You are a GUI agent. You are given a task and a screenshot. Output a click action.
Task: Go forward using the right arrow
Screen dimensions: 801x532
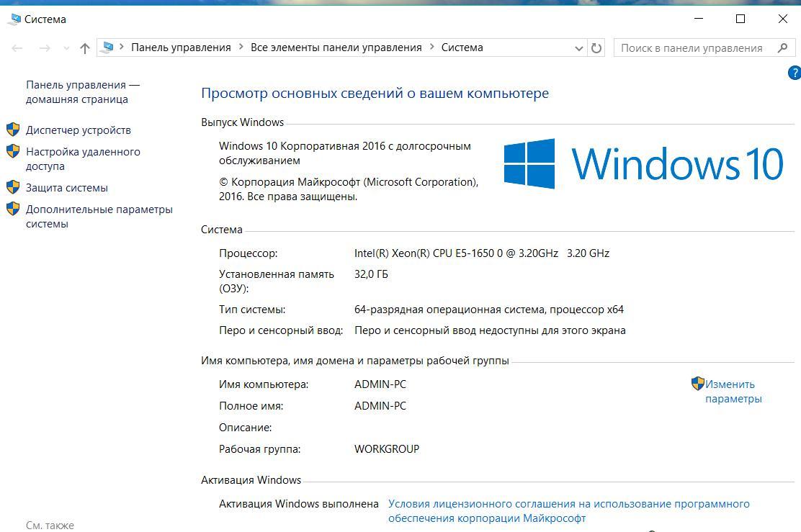(x=45, y=48)
